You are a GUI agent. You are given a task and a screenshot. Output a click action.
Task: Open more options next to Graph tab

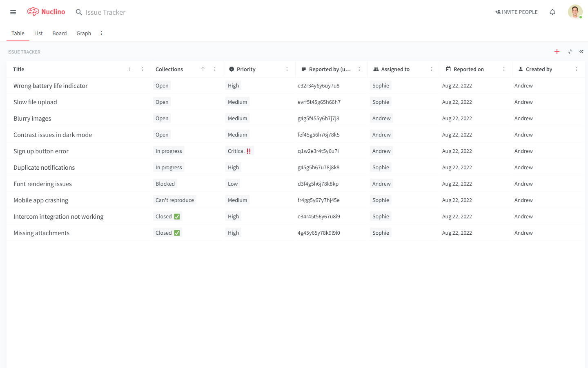tap(101, 33)
